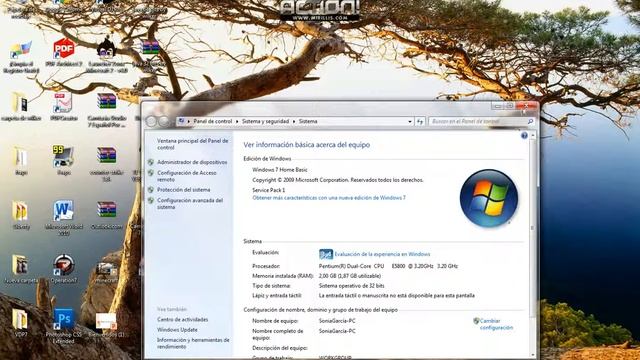This screenshot has height=360, width=640.
Task: Click the Control Panel icon in address bar
Action: [x=182, y=121]
